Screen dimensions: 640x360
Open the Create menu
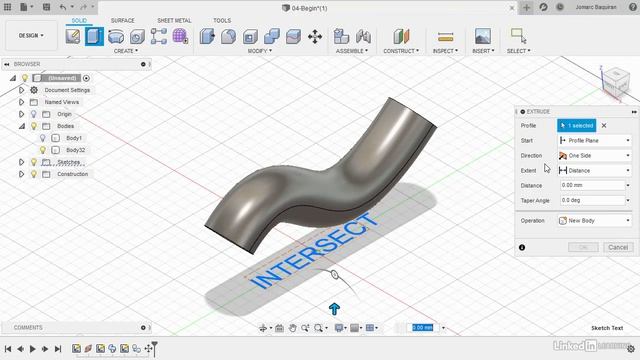click(x=126, y=51)
